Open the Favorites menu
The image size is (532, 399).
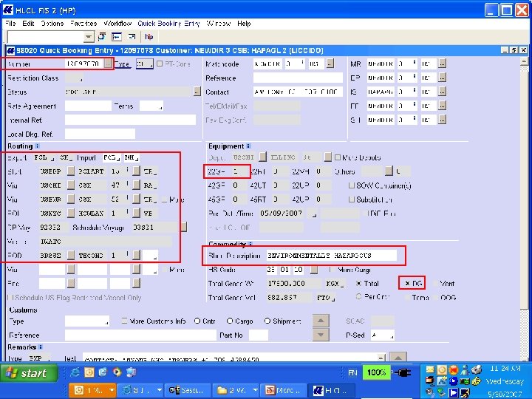(83, 24)
